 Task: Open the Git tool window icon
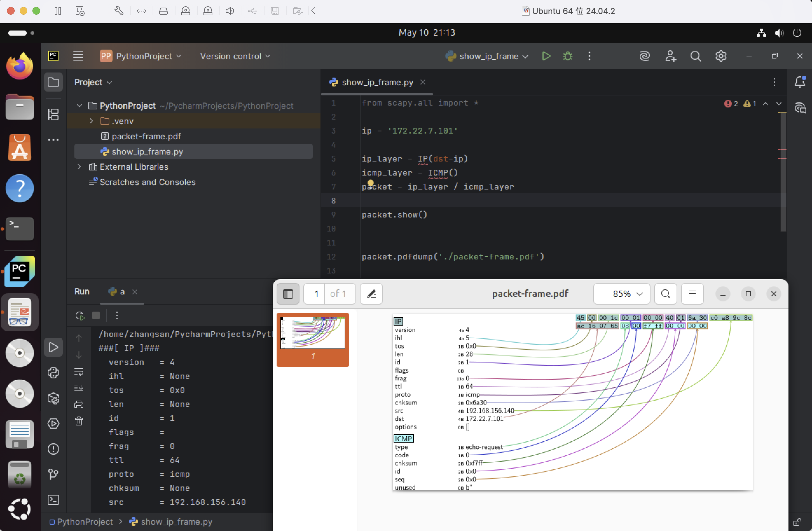(x=53, y=474)
